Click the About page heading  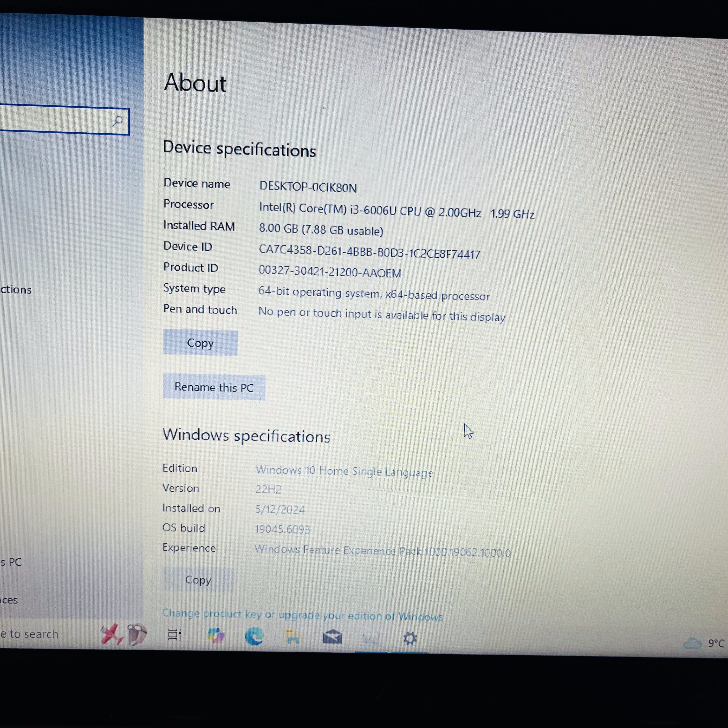195,83
